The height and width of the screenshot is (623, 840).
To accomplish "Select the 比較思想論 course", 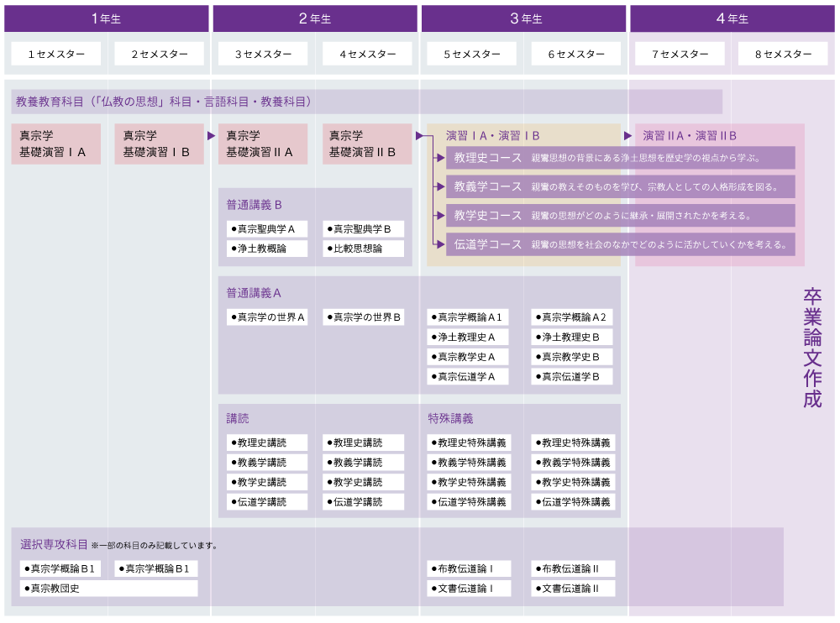I will coord(363,249).
